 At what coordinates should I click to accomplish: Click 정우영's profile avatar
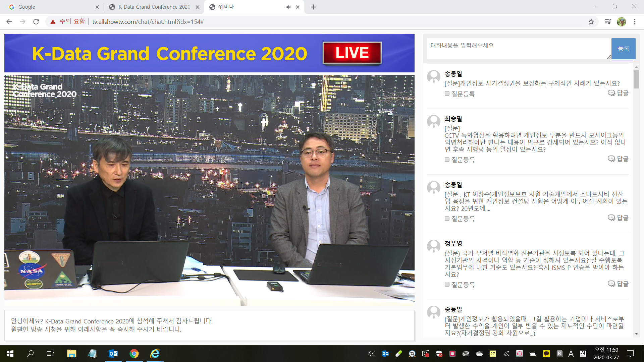(x=433, y=246)
